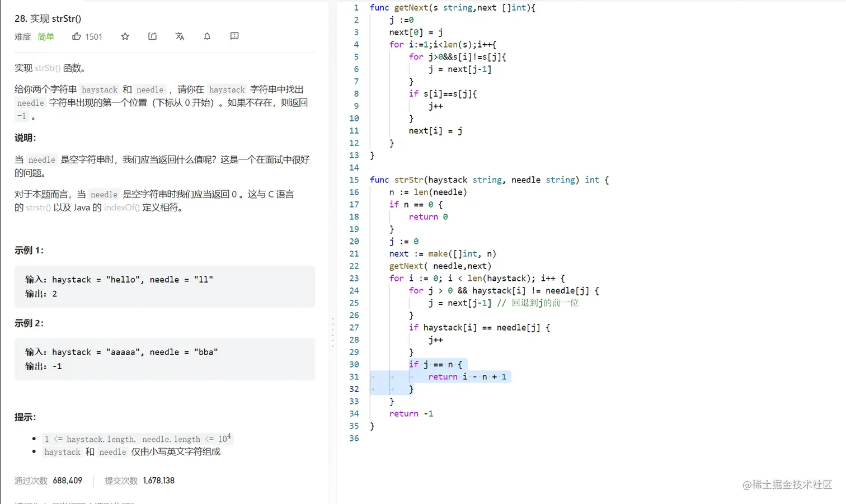This screenshot has width=846, height=504.
Task: Click the '示例 1:' heading
Action: click(x=29, y=250)
